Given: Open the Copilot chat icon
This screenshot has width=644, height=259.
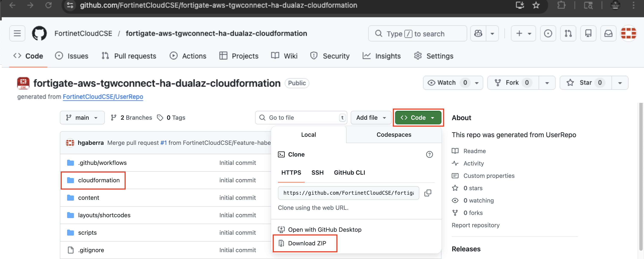Looking at the screenshot, I should [478, 33].
